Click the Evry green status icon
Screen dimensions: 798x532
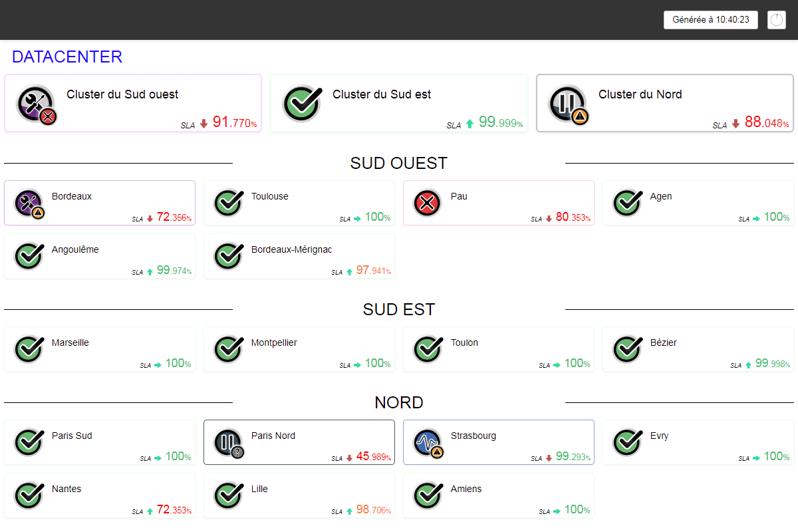pos(627,442)
